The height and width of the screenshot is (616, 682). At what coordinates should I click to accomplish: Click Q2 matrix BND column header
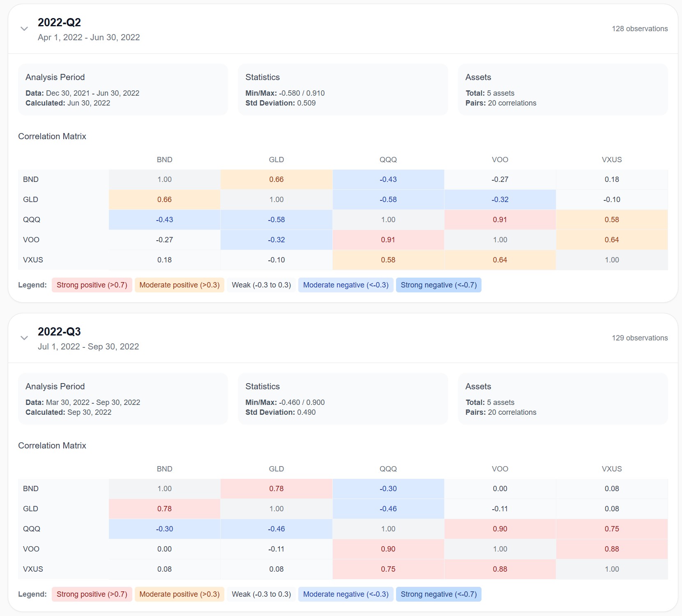pyautogui.click(x=165, y=160)
